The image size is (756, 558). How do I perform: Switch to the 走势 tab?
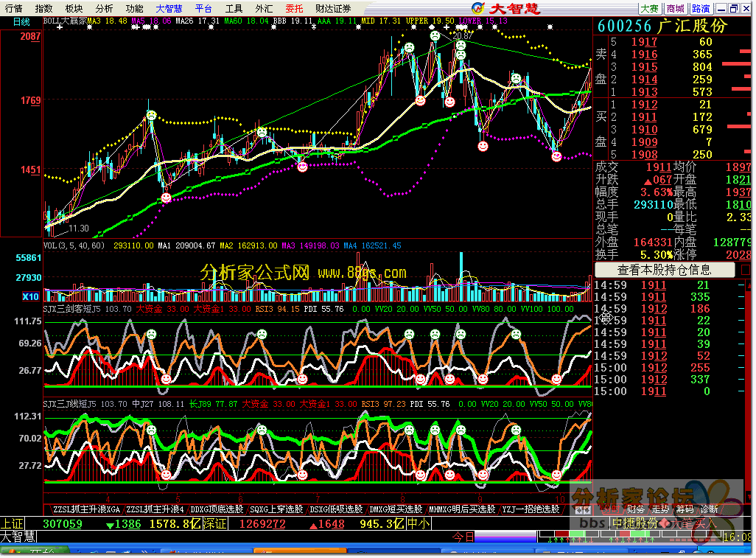pos(660,509)
